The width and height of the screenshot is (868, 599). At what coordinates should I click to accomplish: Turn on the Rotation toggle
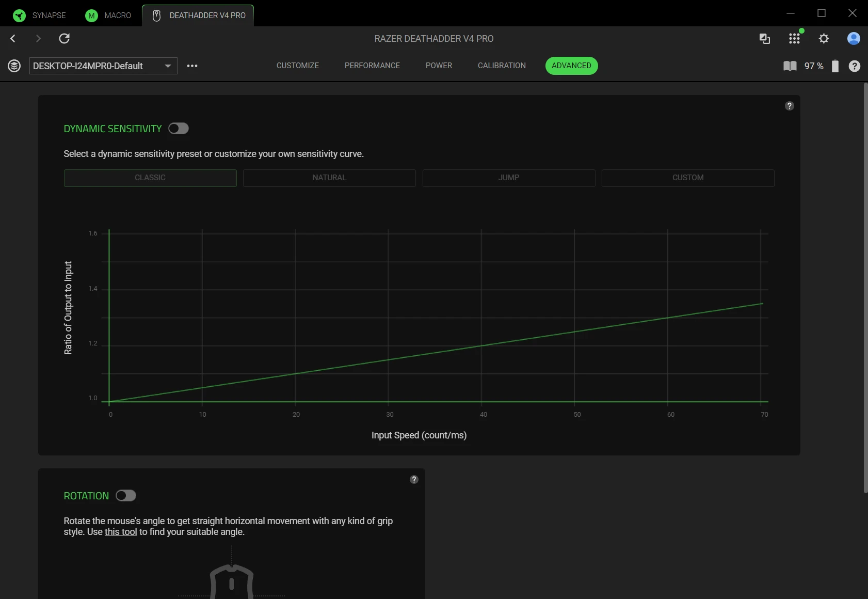point(126,496)
